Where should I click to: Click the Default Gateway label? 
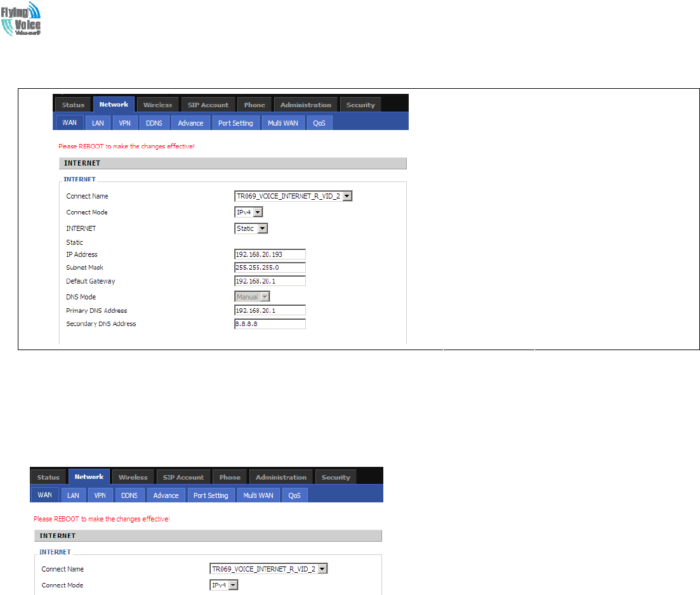(x=91, y=281)
